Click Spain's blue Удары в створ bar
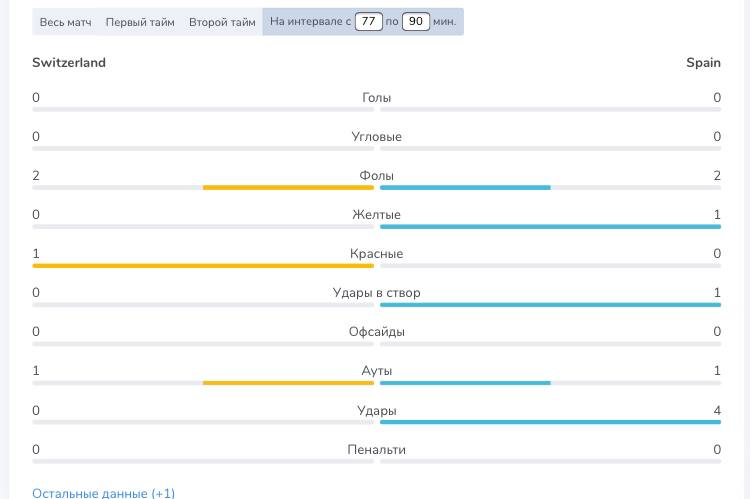This screenshot has height=499, width=750. tap(550, 305)
